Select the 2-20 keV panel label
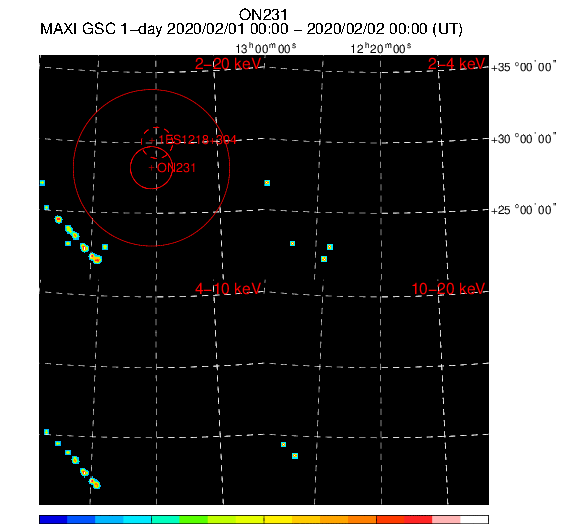The image size is (570, 525). 228,64
